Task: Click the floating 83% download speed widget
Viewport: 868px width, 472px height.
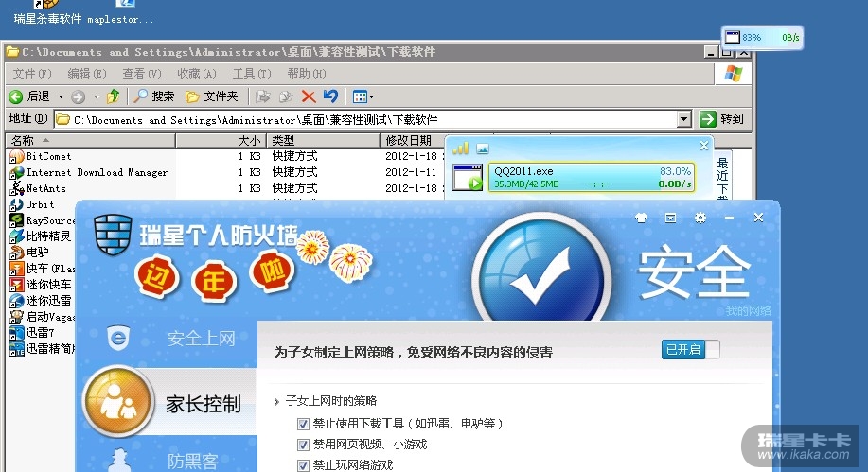Action: pos(762,38)
